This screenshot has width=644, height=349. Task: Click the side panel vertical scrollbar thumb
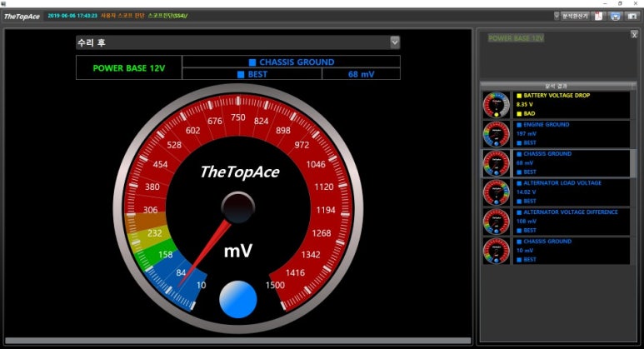(x=633, y=163)
